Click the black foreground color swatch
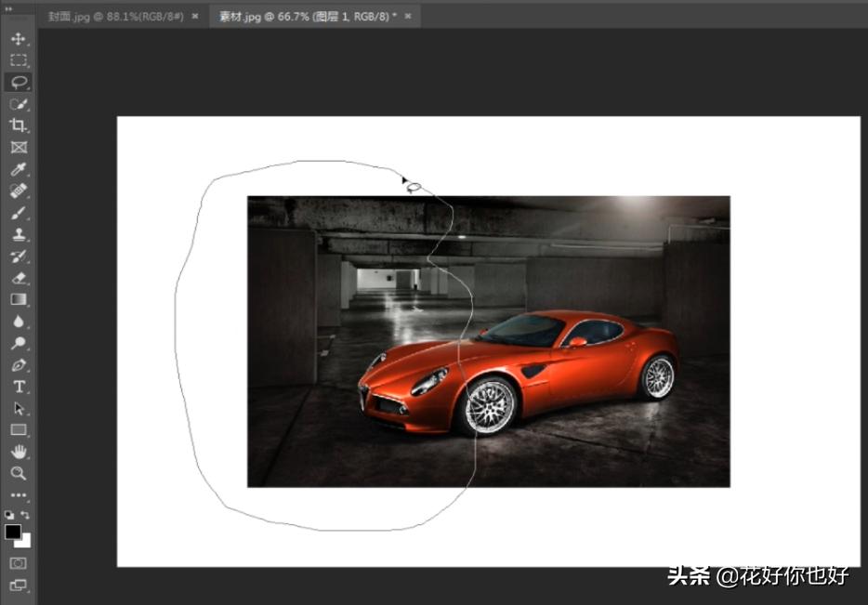 pyautogui.click(x=13, y=533)
